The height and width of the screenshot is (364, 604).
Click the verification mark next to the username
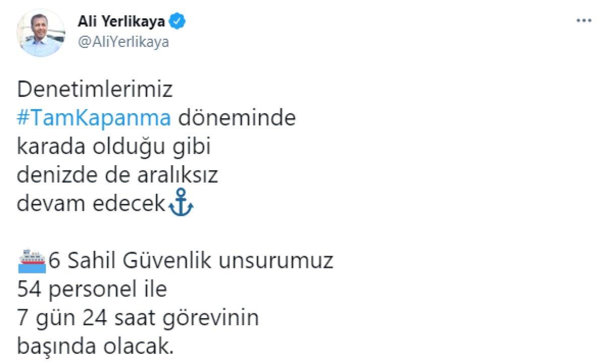point(177,21)
